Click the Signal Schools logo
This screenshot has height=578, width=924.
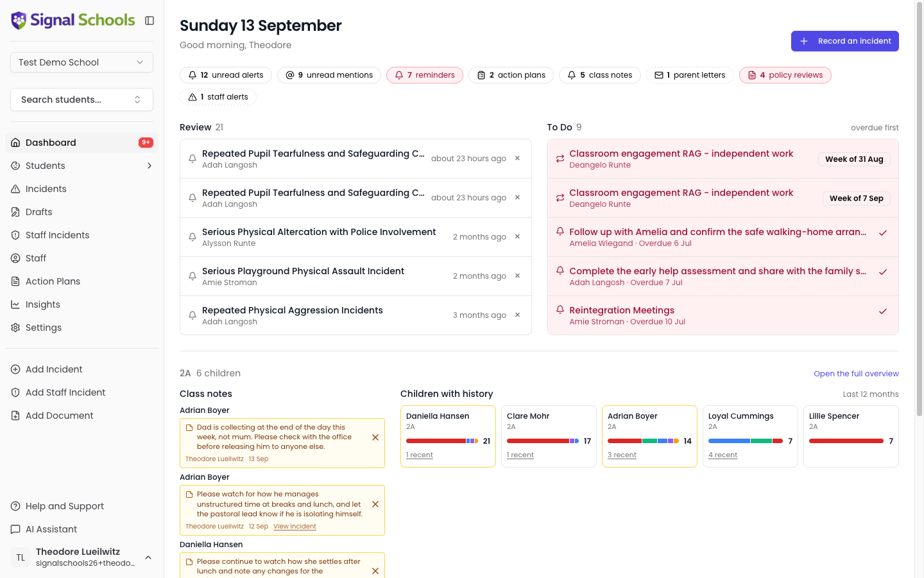[73, 21]
